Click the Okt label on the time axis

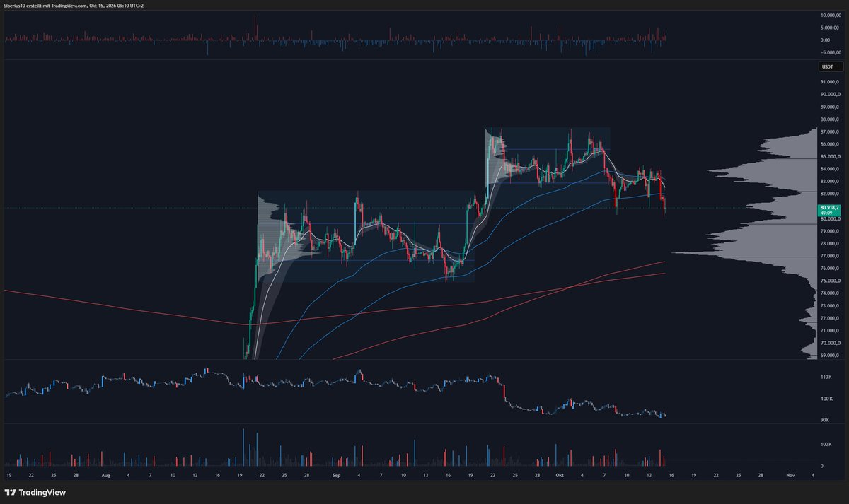[x=560, y=476]
